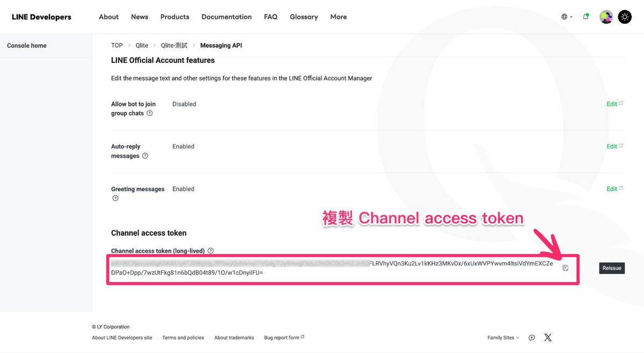Open the News menu item
Viewport: 644px width, 353px height.
point(140,17)
